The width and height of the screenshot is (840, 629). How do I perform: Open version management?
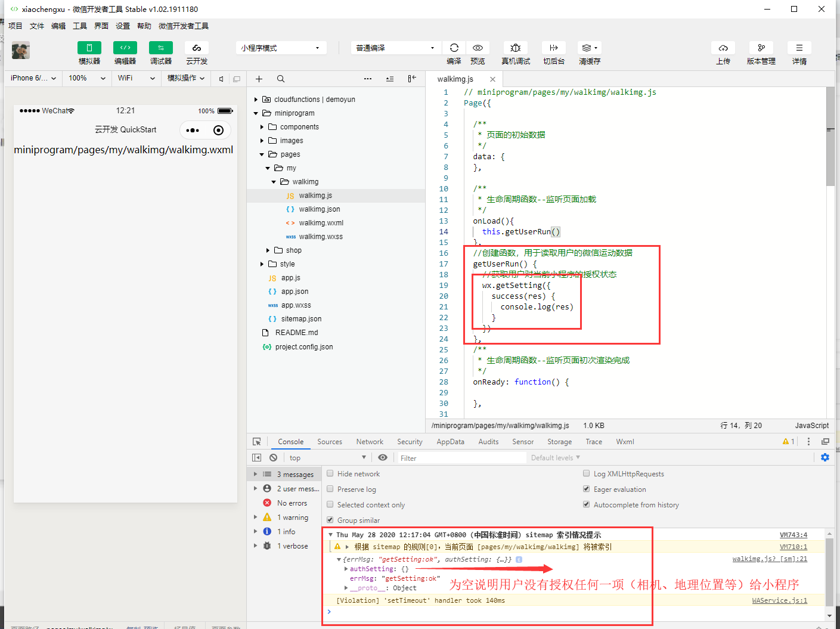(761, 48)
